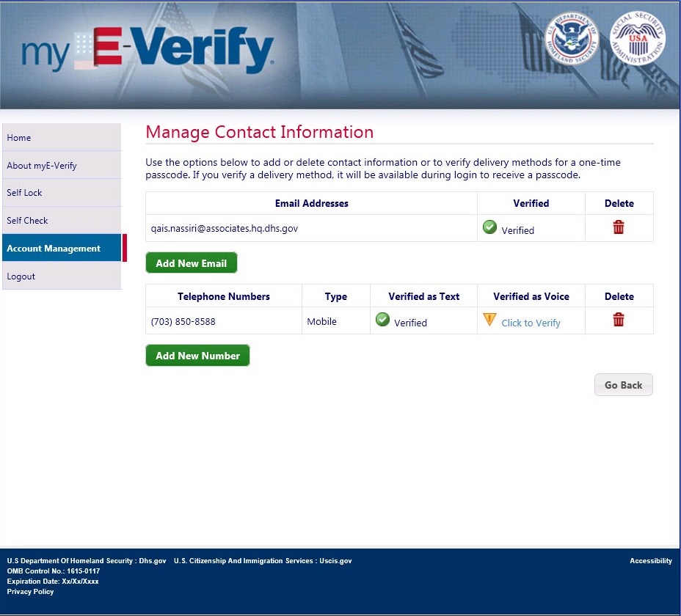This screenshot has height=616, width=681.
Task: Click the Verified label in the phone row
Action: tap(410, 323)
